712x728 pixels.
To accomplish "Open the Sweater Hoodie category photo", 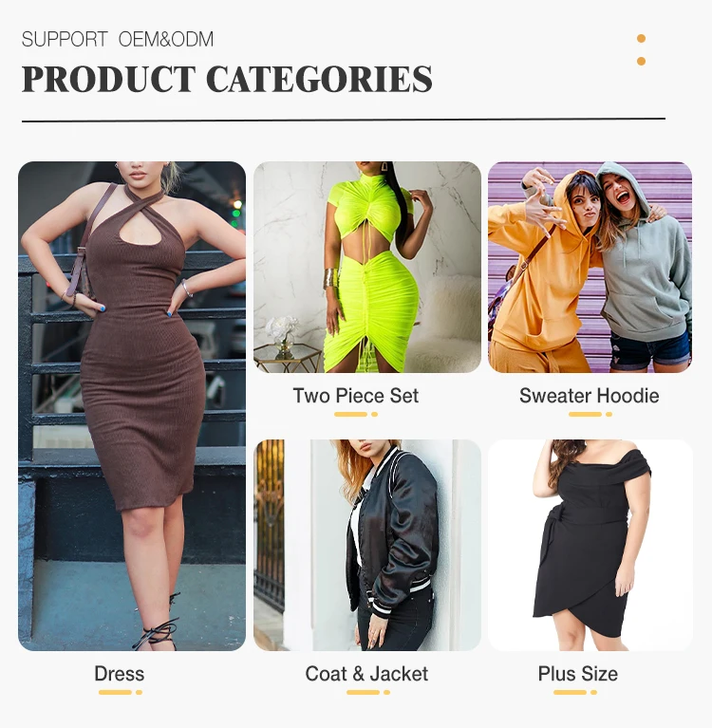I will pyautogui.click(x=590, y=267).
